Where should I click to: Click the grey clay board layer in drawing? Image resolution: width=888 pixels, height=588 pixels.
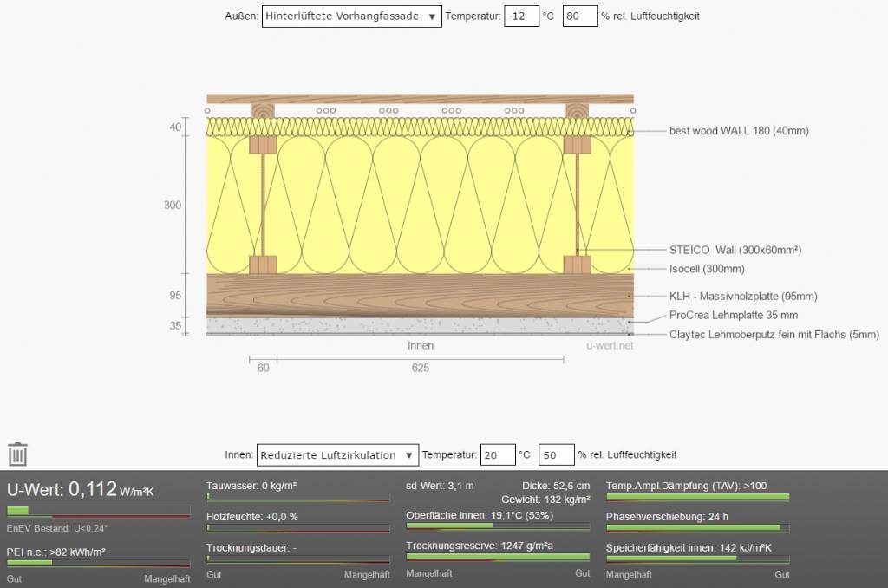click(421, 324)
